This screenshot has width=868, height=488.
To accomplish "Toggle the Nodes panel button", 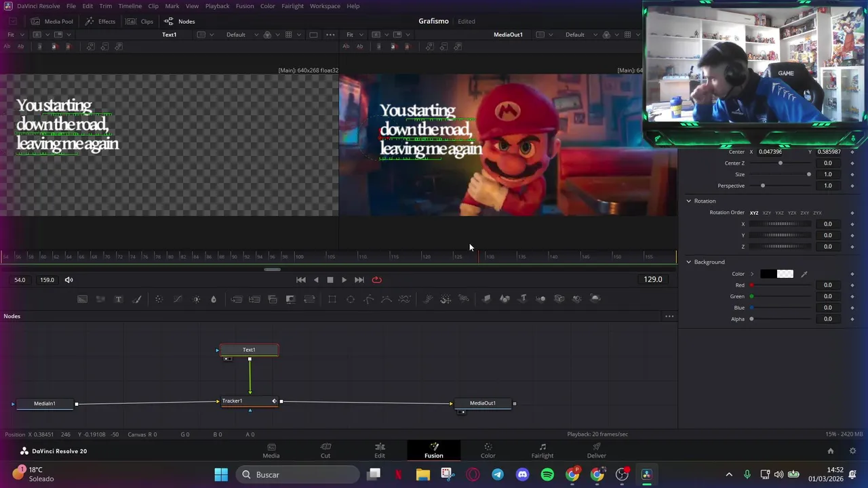I will [180, 21].
